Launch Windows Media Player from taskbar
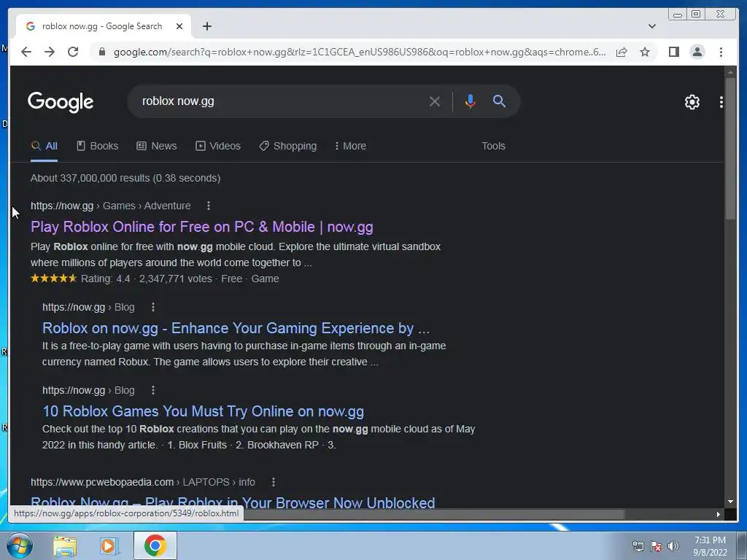 pos(109,545)
